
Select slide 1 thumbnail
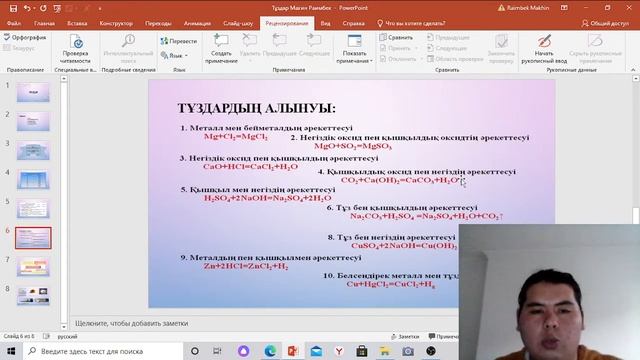pos(33,92)
